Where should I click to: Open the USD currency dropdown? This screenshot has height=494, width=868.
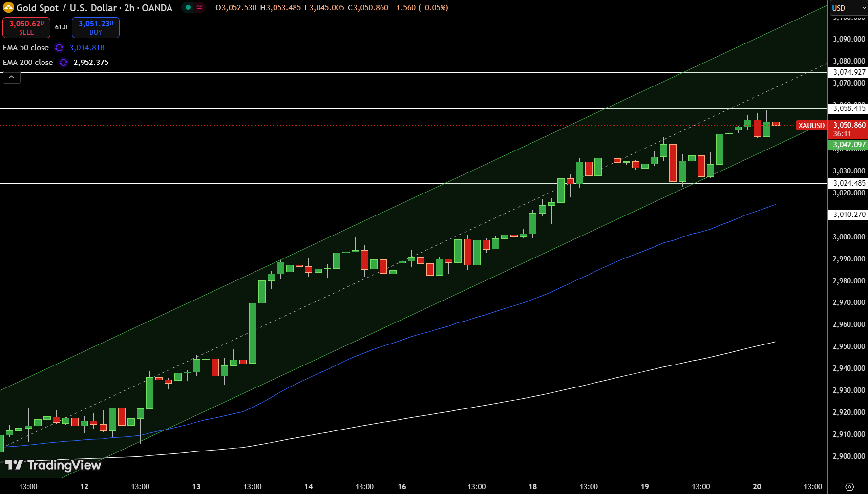click(x=848, y=8)
